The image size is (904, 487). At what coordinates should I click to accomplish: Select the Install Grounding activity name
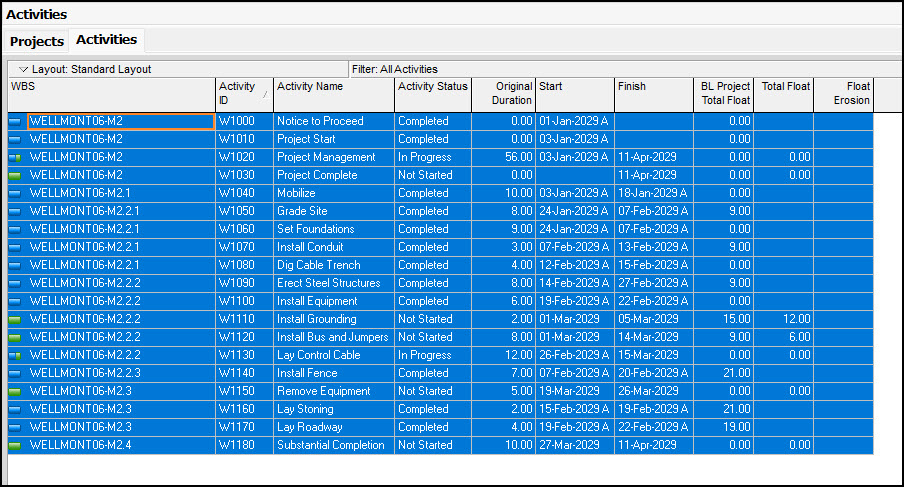coord(317,319)
